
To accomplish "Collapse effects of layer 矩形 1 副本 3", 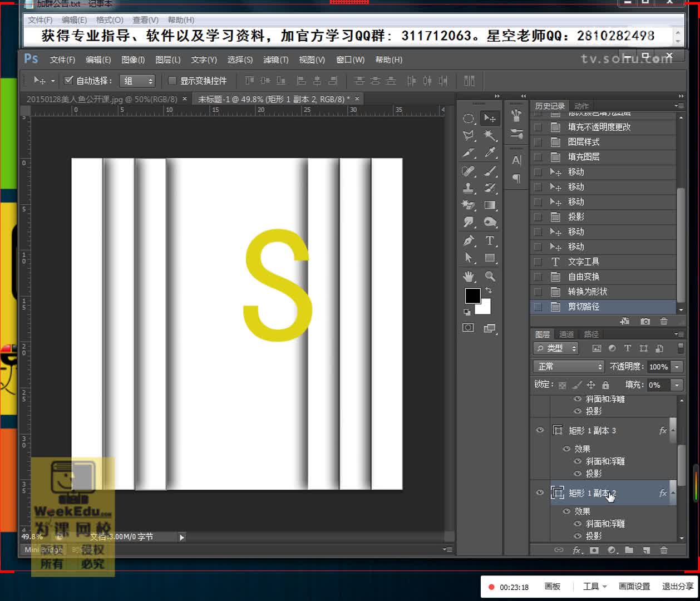I will pos(673,430).
